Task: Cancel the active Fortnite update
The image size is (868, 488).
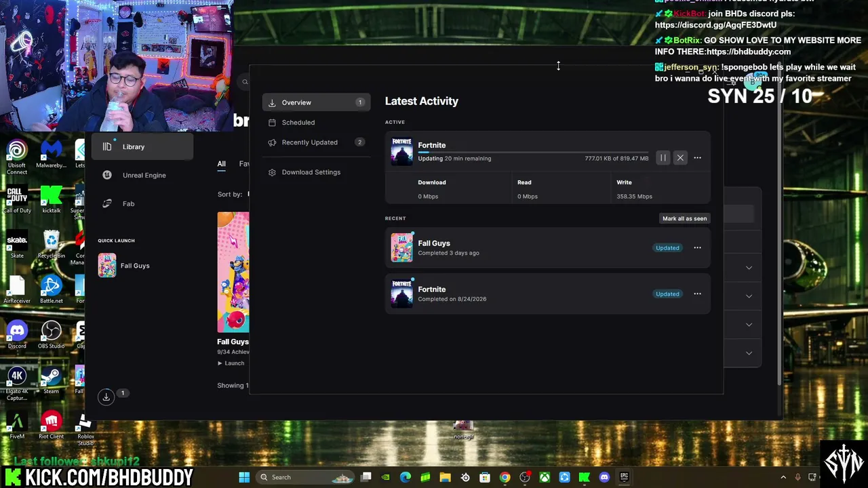Action: (680, 158)
